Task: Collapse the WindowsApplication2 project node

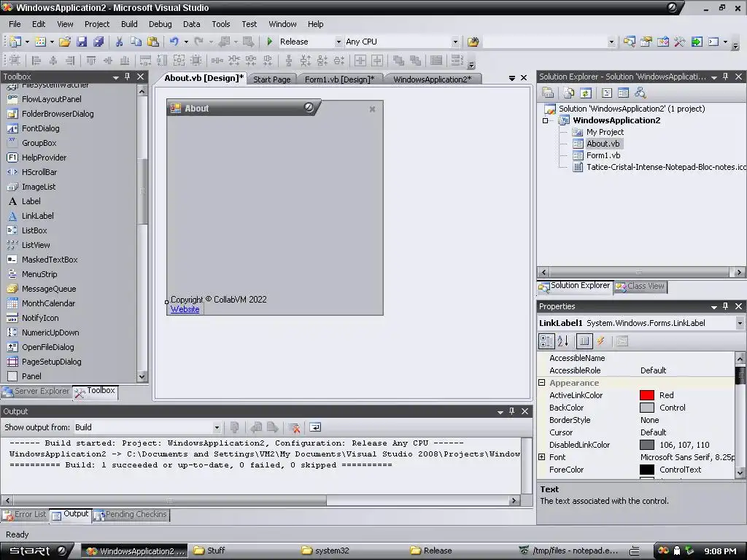Action: [546, 120]
